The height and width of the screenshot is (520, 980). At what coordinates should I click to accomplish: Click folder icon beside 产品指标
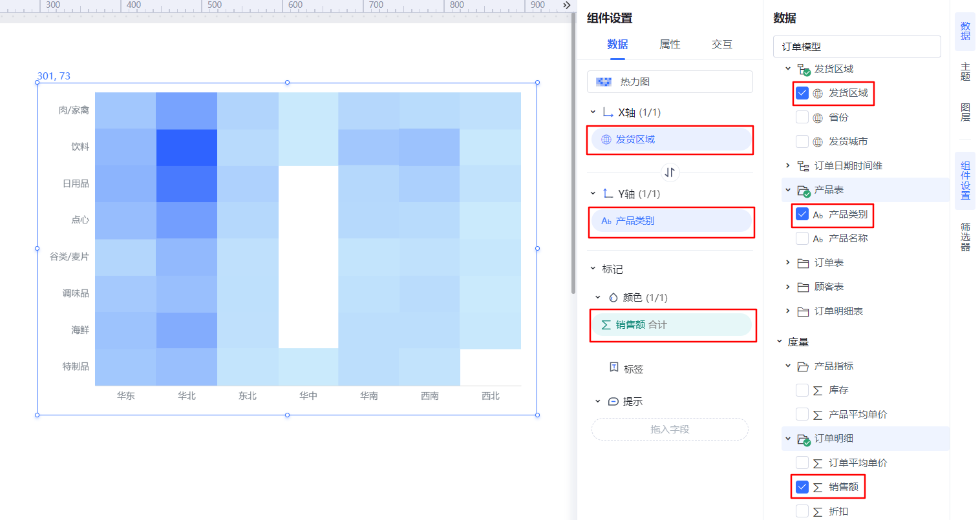coord(803,366)
